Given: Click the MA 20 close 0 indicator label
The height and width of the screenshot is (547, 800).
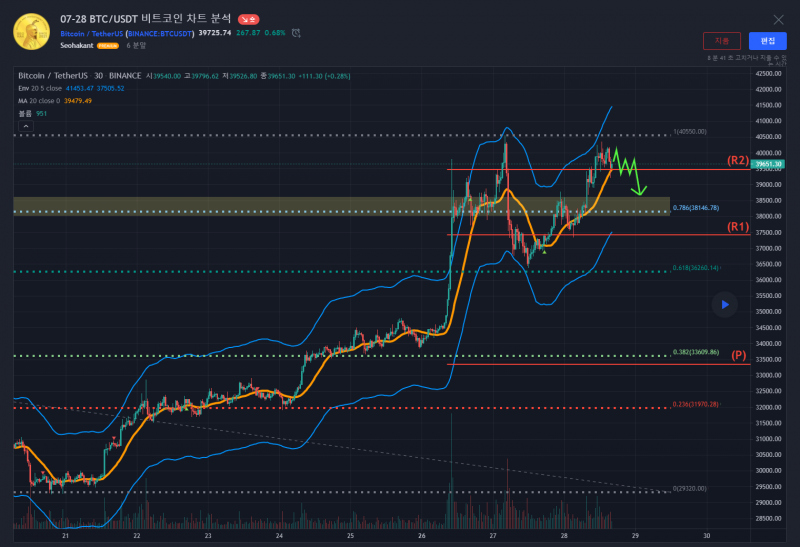Looking at the screenshot, I should [40, 101].
